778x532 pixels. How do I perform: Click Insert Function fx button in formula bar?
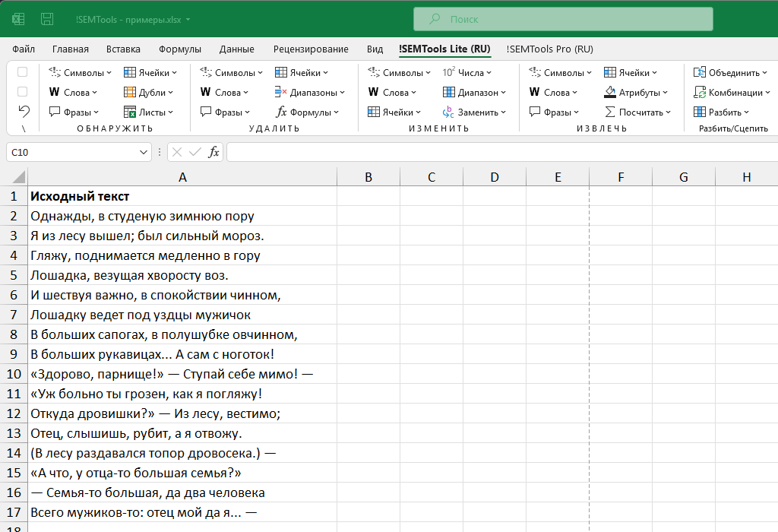point(213,152)
